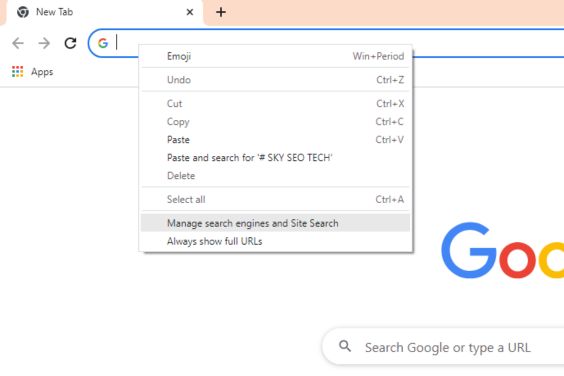
Task: Click the forward navigation arrow
Action: (44, 43)
